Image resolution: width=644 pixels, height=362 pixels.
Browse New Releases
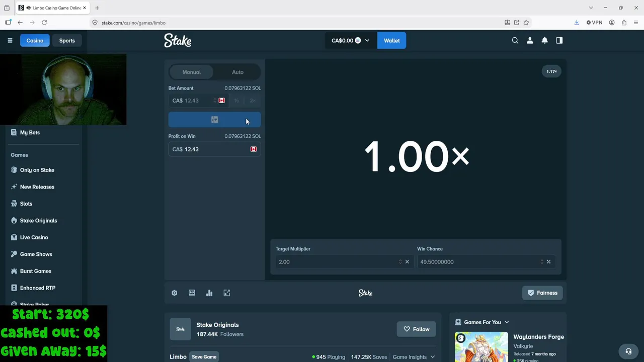click(37, 187)
